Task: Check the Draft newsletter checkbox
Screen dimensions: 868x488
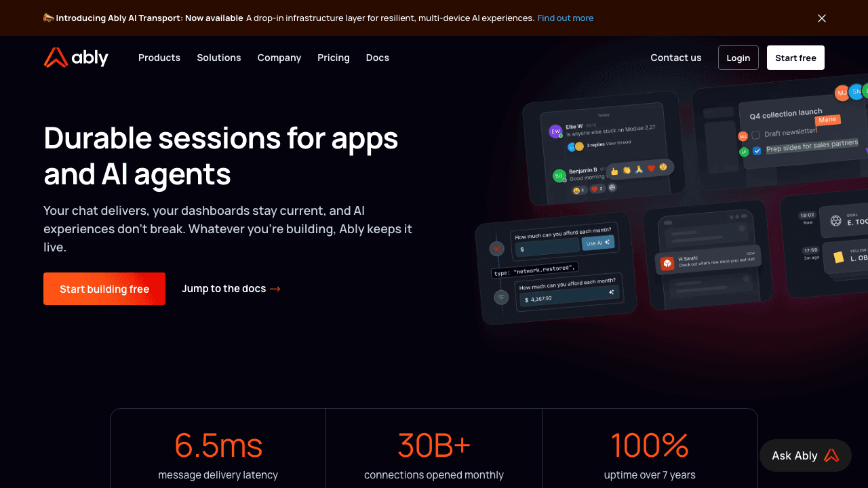Action: 755,135
